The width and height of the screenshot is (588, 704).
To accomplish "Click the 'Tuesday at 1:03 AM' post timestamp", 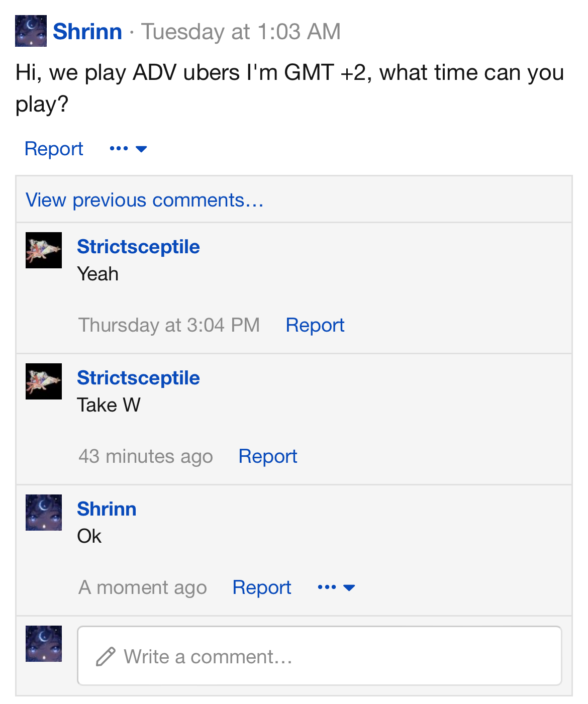I will click(x=241, y=32).
